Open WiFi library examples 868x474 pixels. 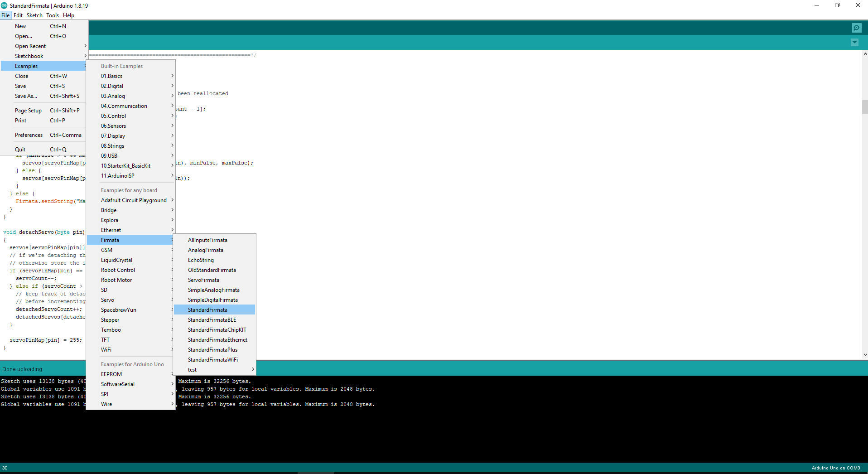click(130, 350)
